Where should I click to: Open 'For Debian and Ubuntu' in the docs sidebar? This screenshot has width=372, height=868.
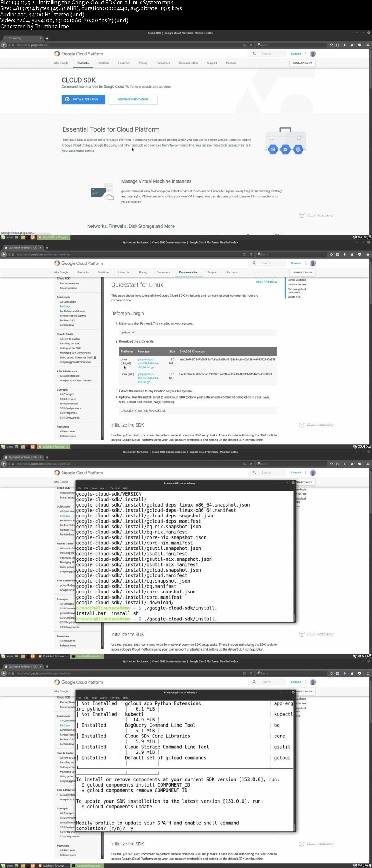coord(72,311)
